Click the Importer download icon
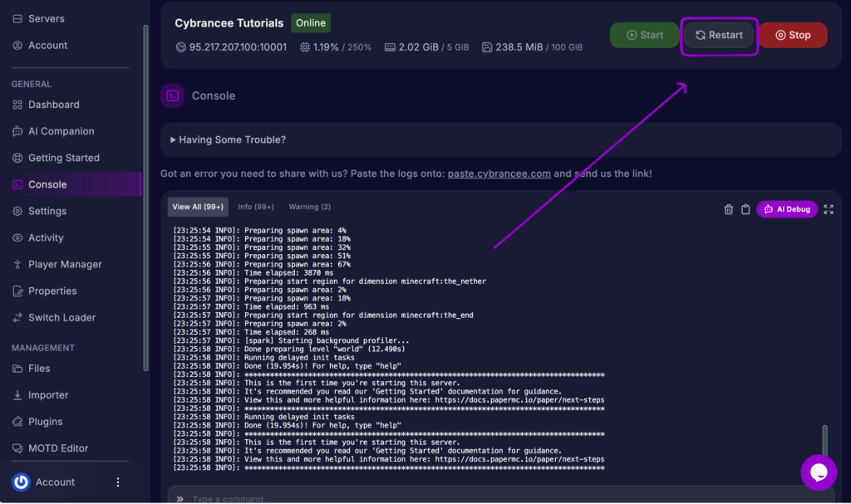Image resolution: width=851 pixels, height=504 pixels. [17, 395]
